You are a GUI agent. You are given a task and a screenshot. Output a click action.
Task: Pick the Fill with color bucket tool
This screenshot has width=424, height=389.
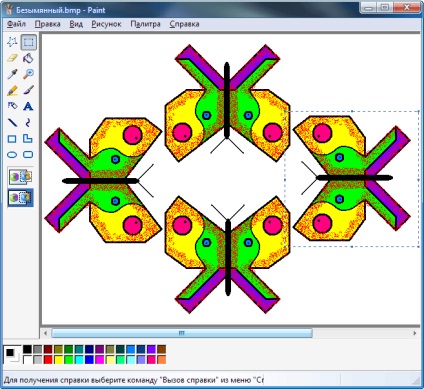tap(28, 58)
